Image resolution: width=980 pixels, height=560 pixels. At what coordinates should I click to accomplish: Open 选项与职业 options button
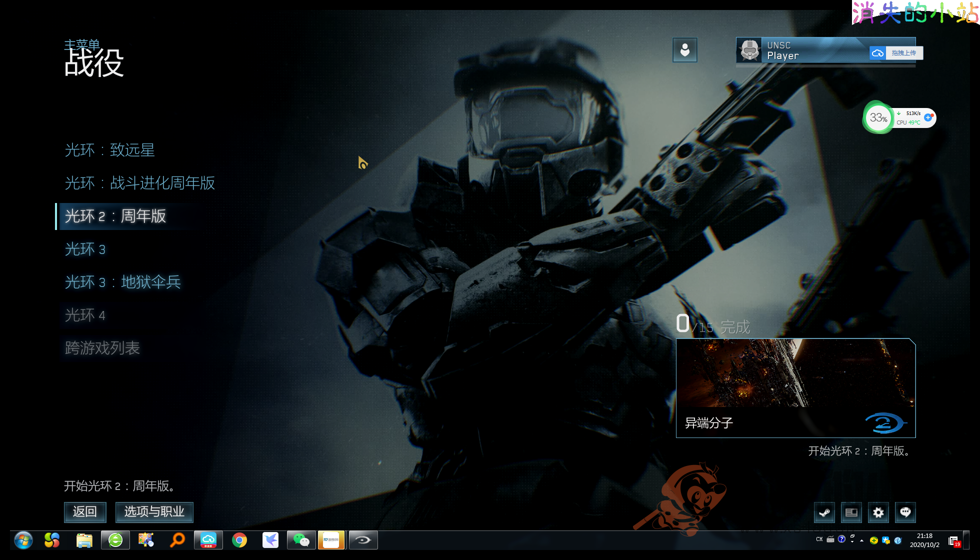(x=154, y=512)
